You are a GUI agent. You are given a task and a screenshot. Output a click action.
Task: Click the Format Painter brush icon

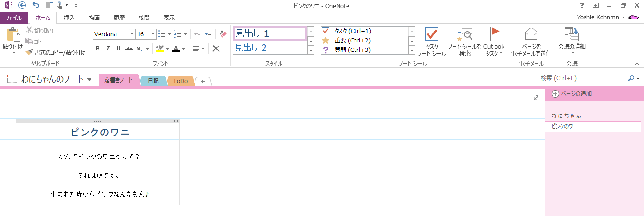(x=30, y=52)
